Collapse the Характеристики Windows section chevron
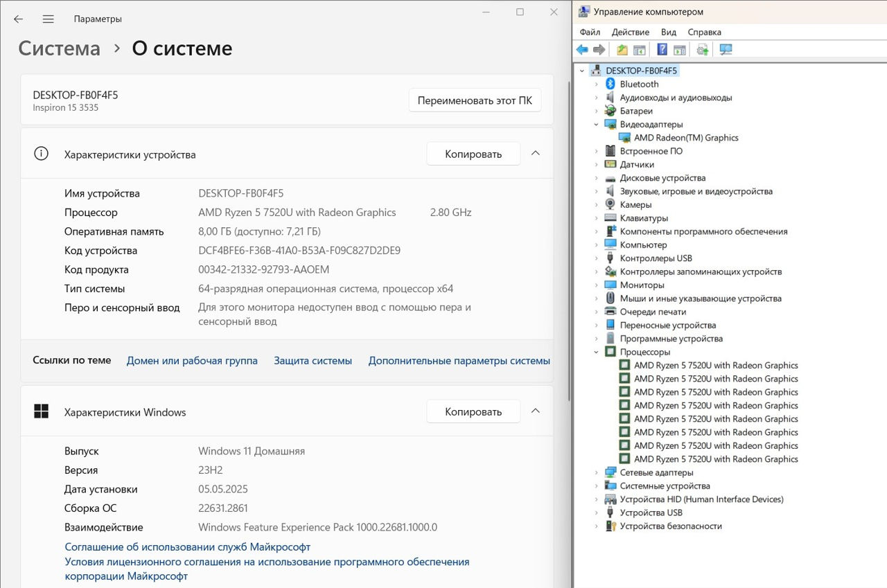The height and width of the screenshot is (588, 887). [535, 411]
